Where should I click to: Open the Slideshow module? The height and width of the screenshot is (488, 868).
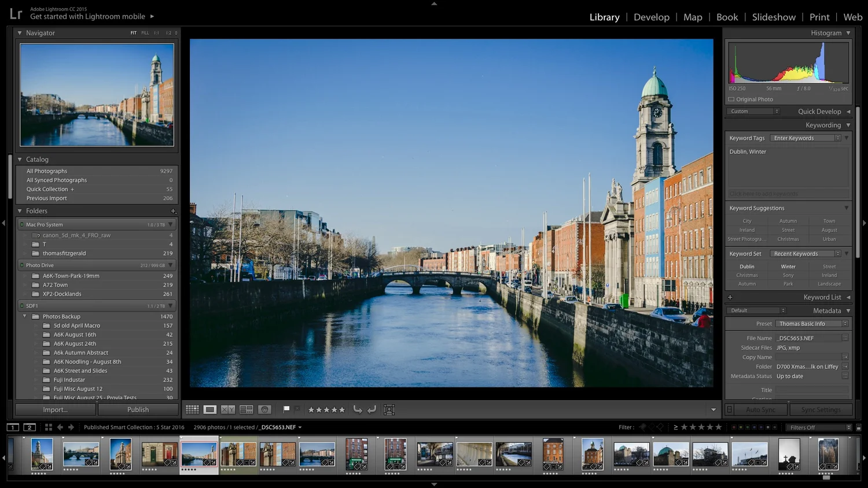[774, 17]
